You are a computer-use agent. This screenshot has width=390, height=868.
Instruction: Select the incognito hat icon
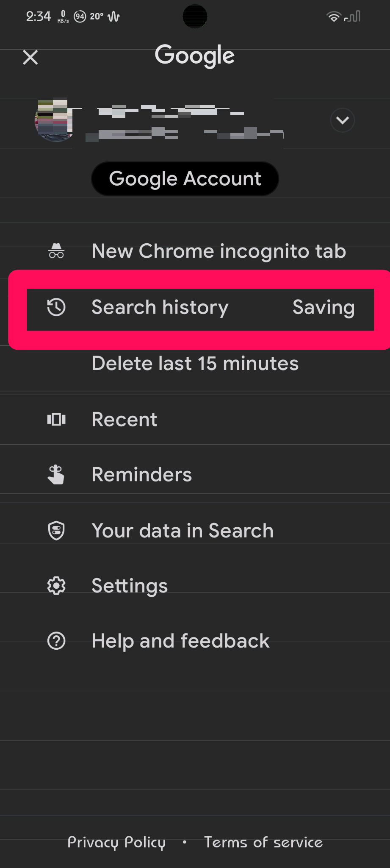(56, 251)
